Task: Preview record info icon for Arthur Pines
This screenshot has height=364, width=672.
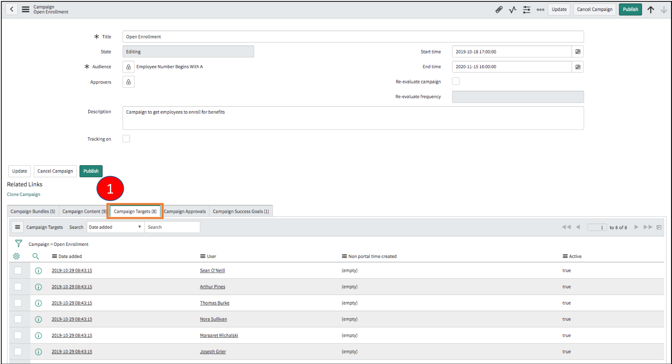Action: (x=38, y=287)
